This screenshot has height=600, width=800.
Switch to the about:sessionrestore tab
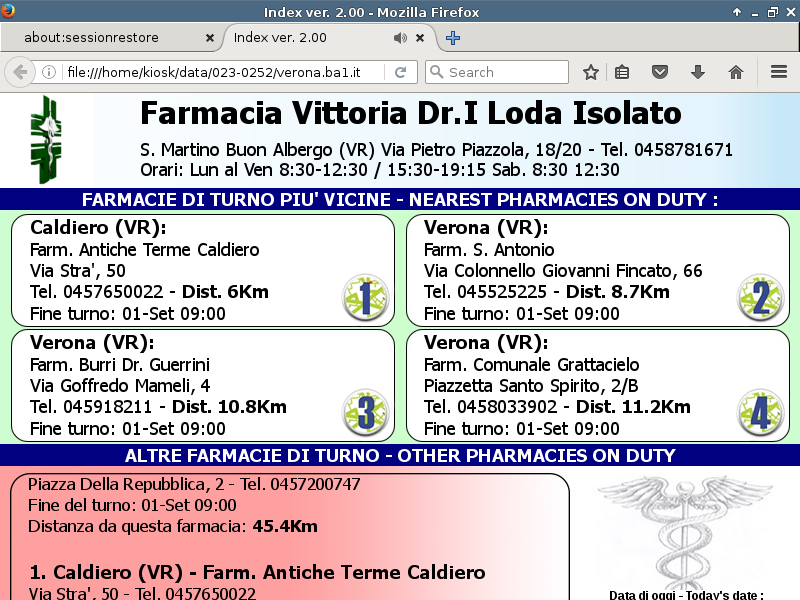point(105,38)
